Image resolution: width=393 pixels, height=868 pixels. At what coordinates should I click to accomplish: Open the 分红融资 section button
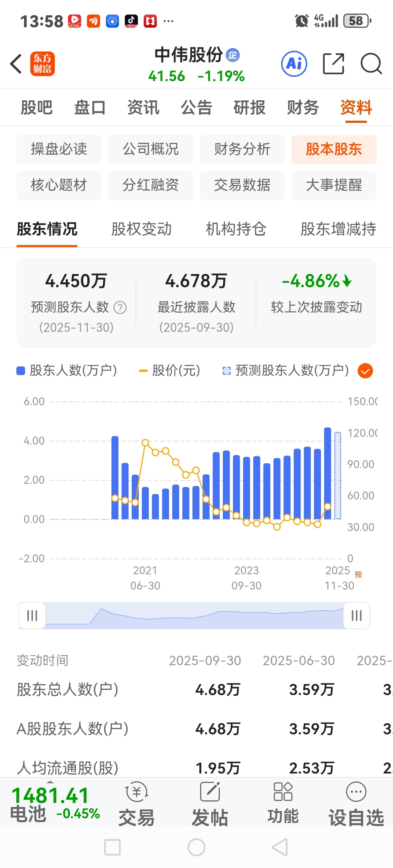coord(151,185)
